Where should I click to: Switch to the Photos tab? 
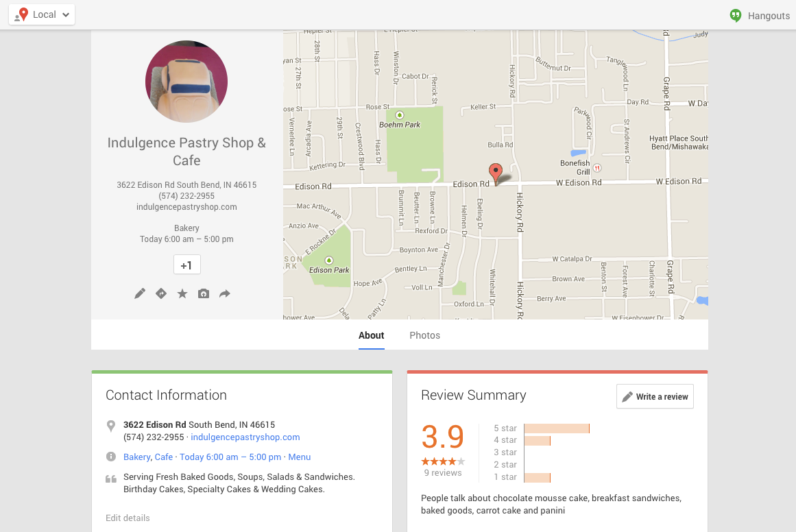[424, 335]
